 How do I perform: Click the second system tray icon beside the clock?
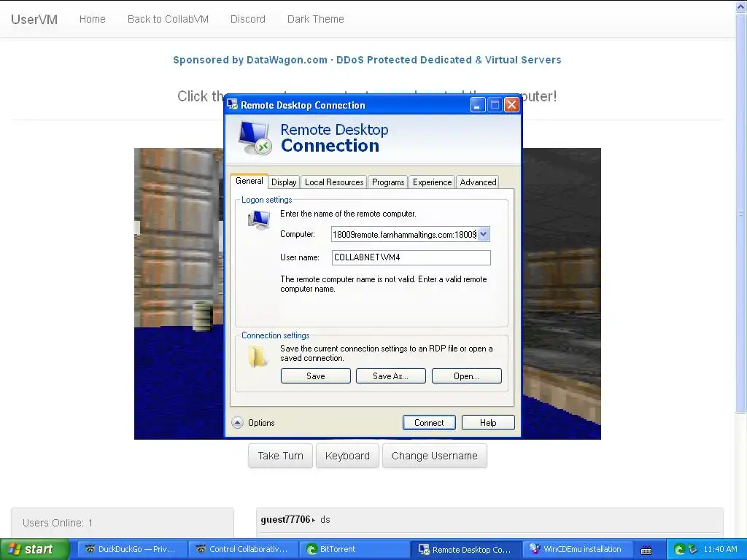(692, 550)
